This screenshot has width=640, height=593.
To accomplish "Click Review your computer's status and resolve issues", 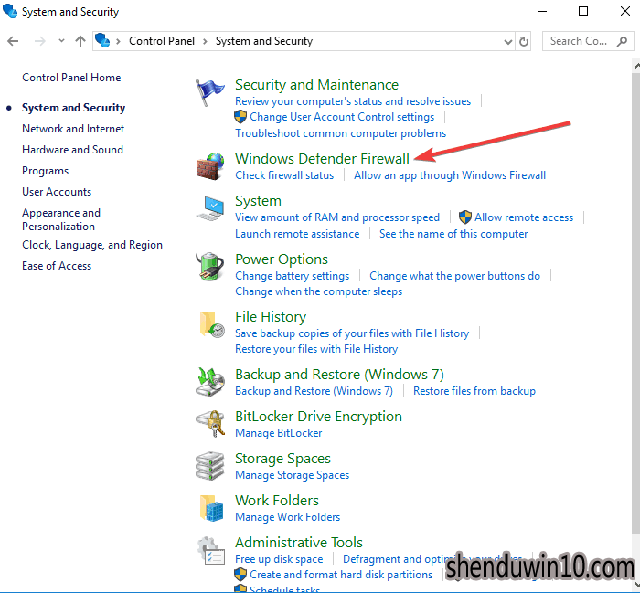I will [353, 101].
